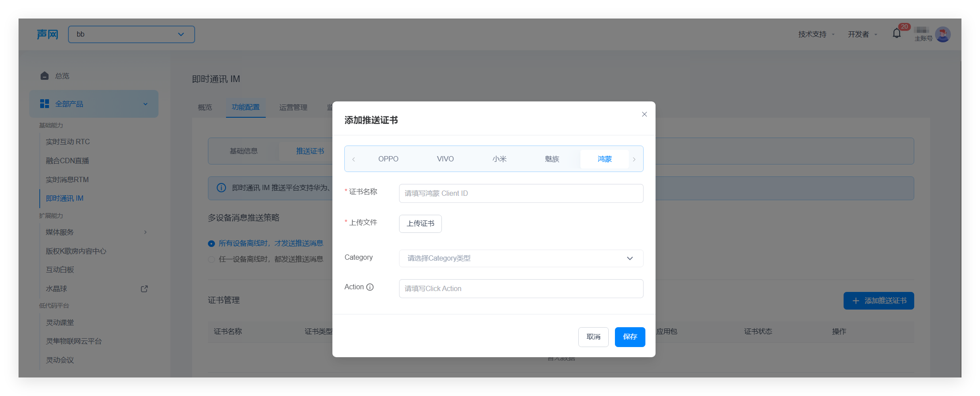Image resolution: width=980 pixels, height=396 pixels.
Task: Focus the Click Action input field
Action: click(x=521, y=289)
